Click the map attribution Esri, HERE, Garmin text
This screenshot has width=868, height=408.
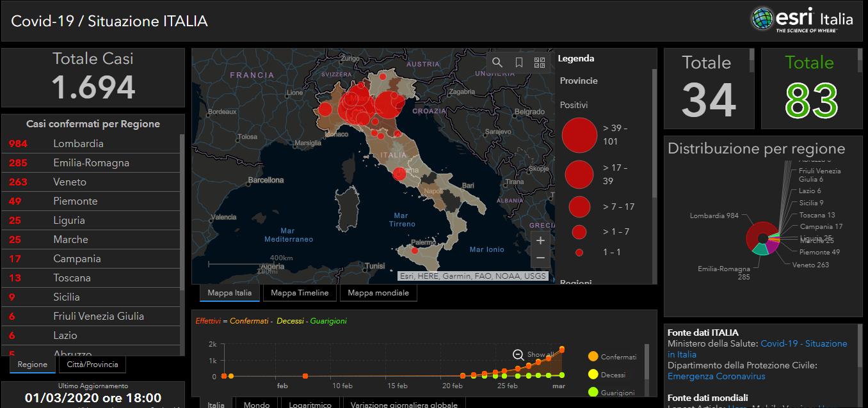(473, 276)
